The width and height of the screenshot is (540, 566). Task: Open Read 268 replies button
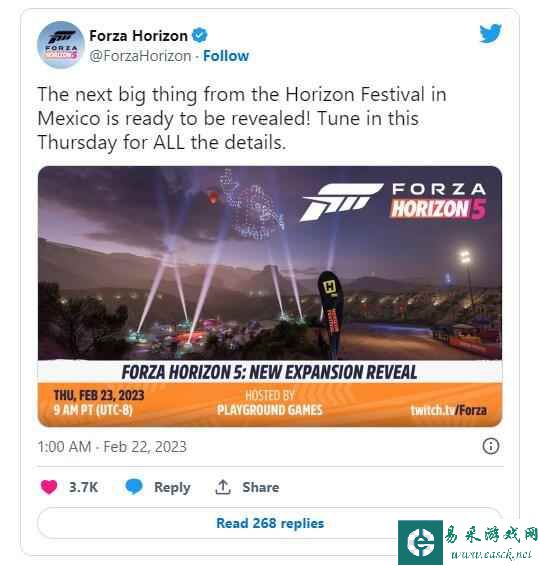tap(270, 523)
